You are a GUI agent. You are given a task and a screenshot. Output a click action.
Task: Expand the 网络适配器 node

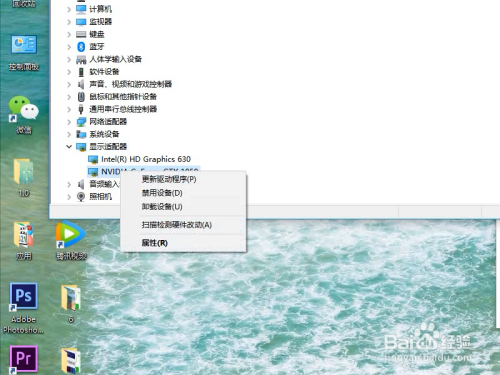[69, 122]
